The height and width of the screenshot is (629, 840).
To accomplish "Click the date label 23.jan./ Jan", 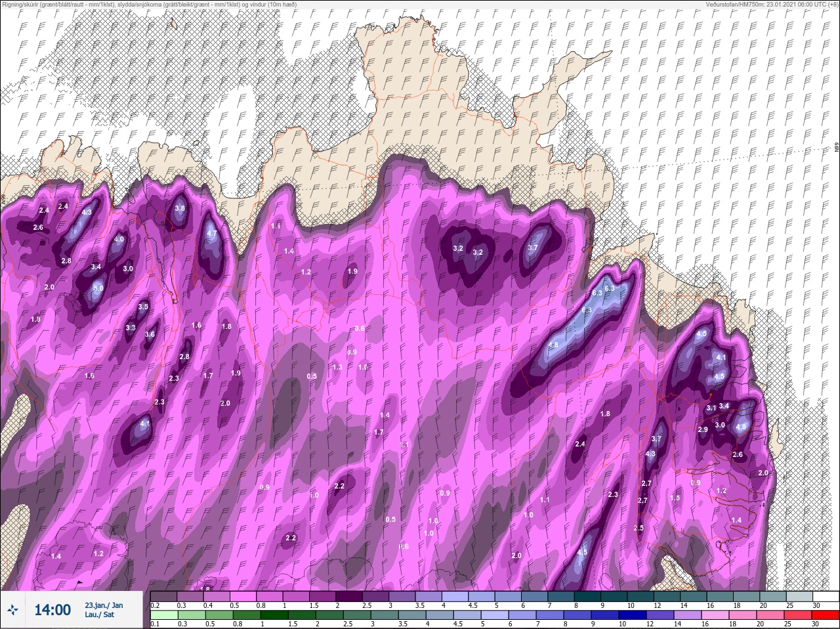I will [104, 605].
